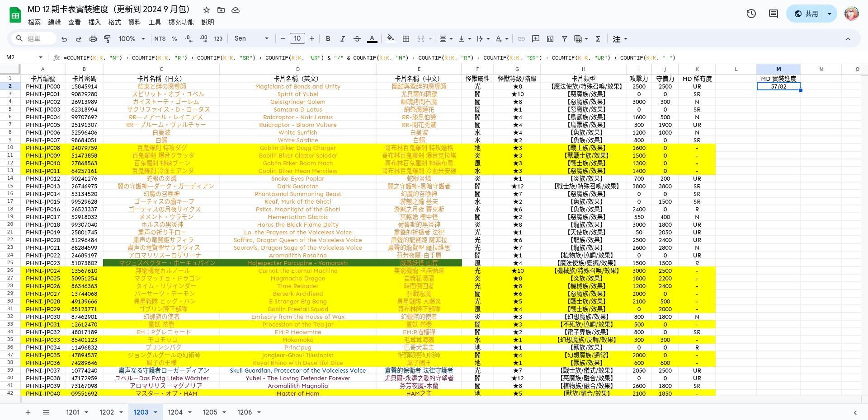The height and width of the screenshot is (420, 868).
Task: Check cloud save status icon
Action: 236,10
